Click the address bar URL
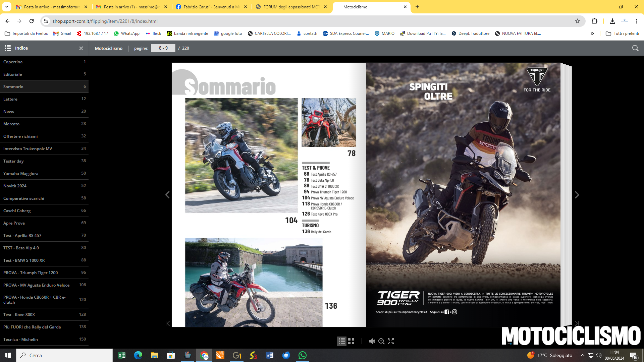644x362 pixels. (x=105, y=21)
